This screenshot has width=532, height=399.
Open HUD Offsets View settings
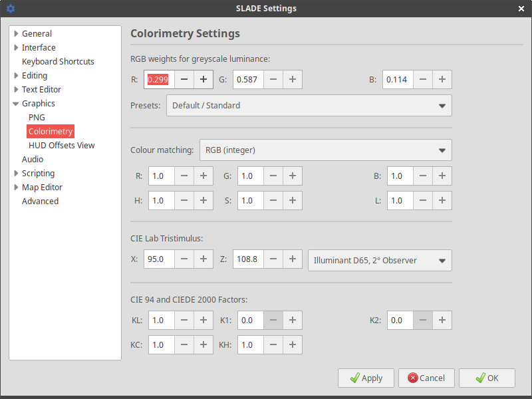[x=61, y=146]
